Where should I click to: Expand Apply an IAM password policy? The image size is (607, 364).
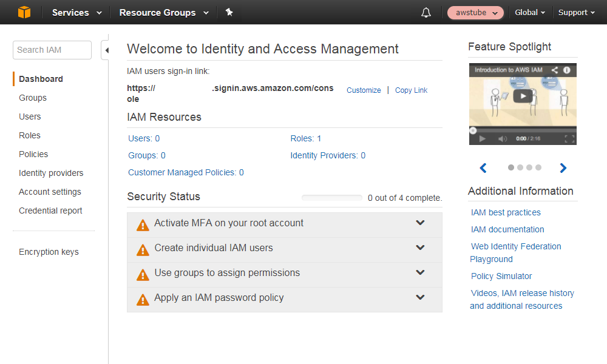(x=420, y=297)
